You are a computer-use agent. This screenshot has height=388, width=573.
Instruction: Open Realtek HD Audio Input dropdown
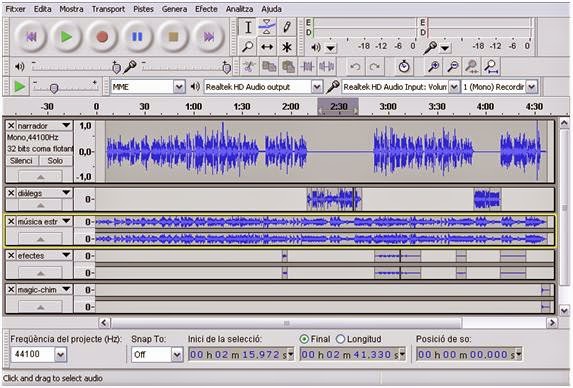(x=454, y=87)
